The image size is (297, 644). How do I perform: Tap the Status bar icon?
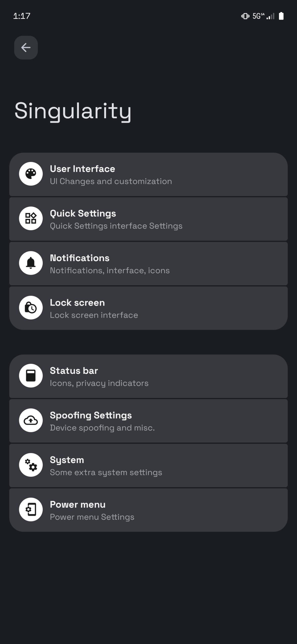click(31, 376)
